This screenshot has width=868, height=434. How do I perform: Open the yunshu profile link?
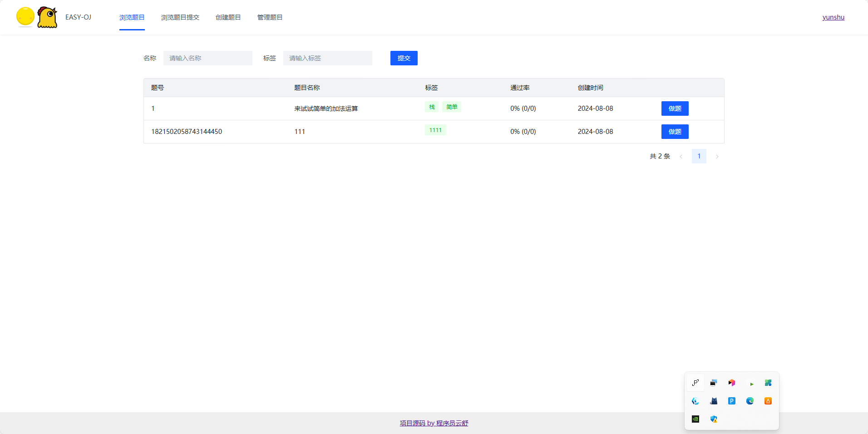point(833,17)
